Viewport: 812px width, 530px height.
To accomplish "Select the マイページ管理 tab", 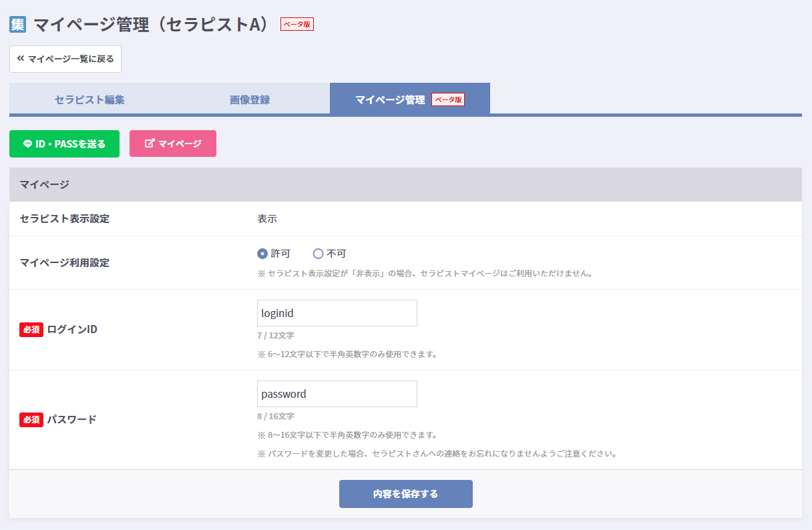I will pyautogui.click(x=390, y=99).
